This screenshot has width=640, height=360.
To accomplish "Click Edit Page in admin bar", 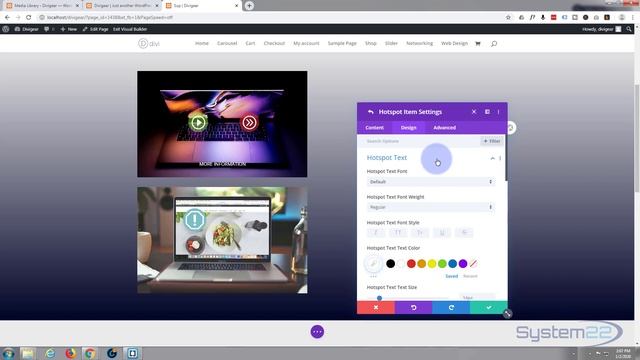I will click(96, 29).
